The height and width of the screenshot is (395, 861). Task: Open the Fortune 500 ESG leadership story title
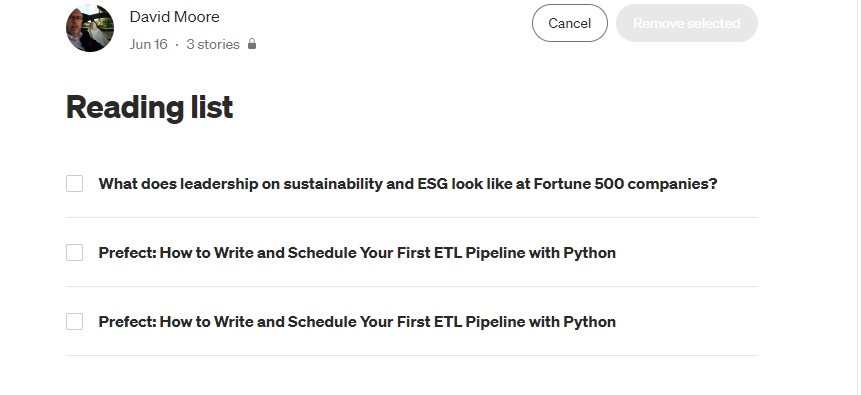pyautogui.click(x=408, y=183)
